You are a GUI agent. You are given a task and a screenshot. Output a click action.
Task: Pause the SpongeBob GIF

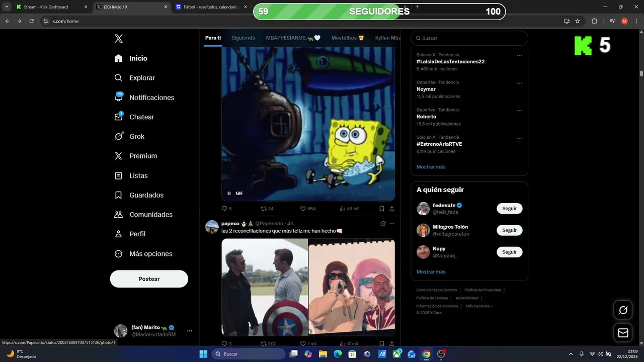(229, 193)
